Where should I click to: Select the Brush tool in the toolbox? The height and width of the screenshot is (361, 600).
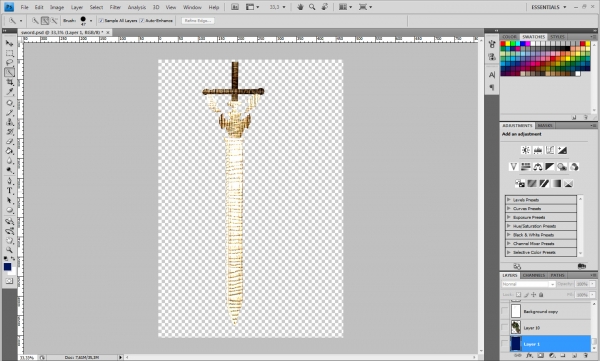pos(9,113)
